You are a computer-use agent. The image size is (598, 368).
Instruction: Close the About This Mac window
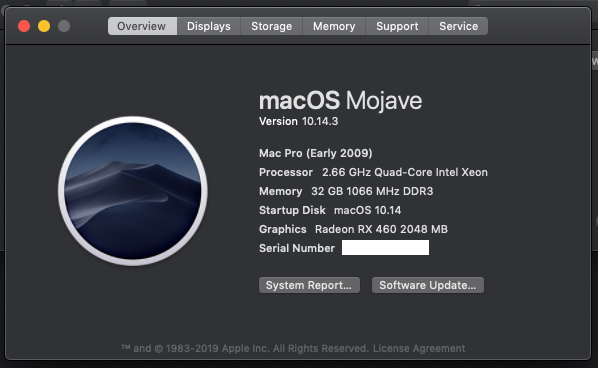(x=24, y=26)
